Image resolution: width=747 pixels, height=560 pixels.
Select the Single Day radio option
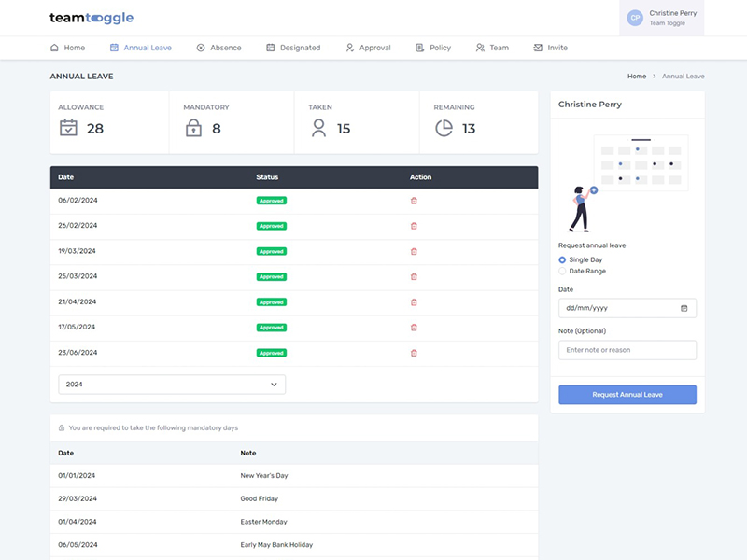(x=562, y=260)
